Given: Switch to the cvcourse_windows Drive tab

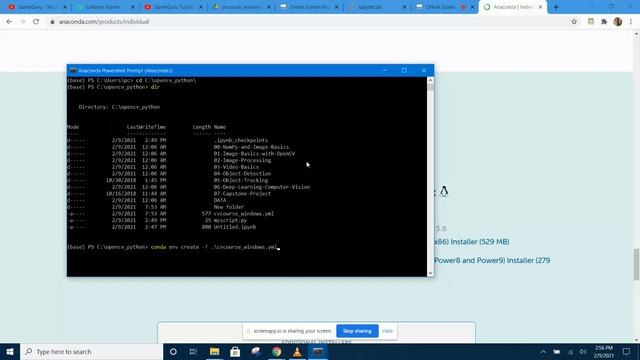Looking at the screenshot, I should (x=241, y=7).
